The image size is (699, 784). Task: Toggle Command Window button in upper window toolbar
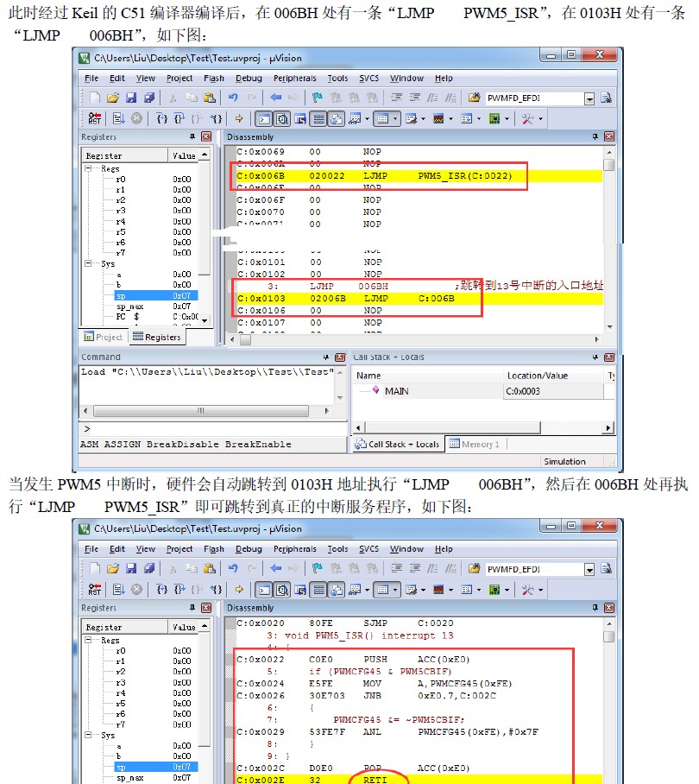tap(264, 118)
